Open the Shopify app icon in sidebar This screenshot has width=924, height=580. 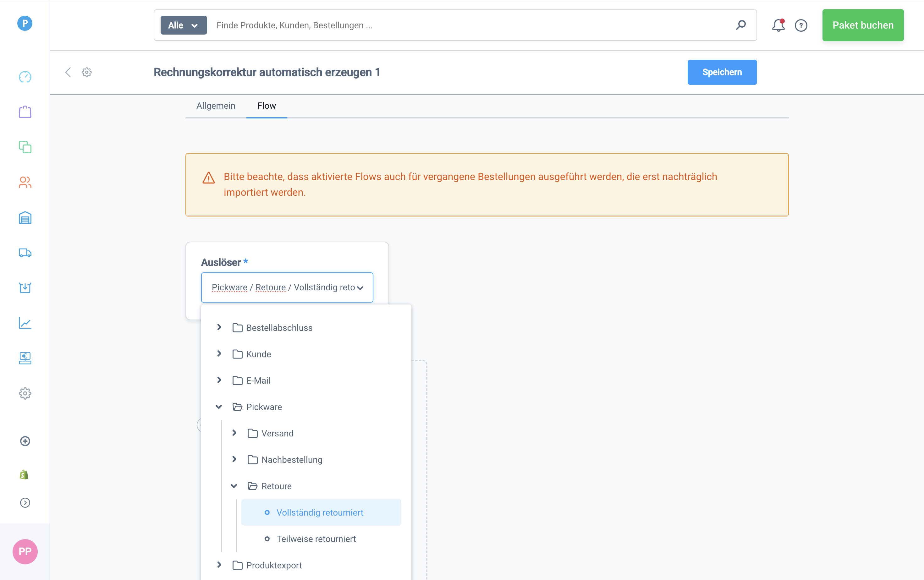(x=24, y=475)
